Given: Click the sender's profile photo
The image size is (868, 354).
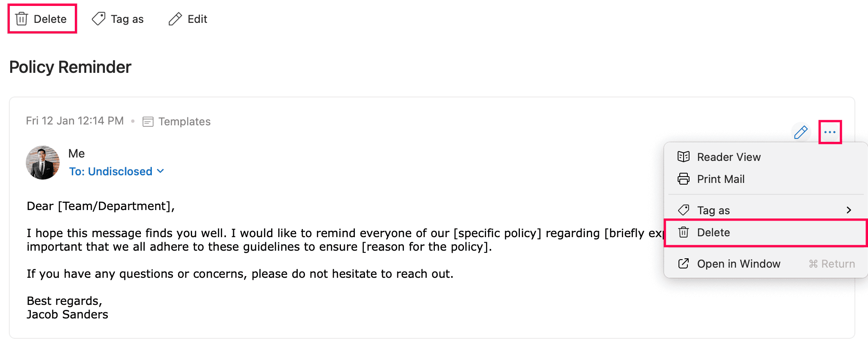Looking at the screenshot, I should (x=43, y=163).
